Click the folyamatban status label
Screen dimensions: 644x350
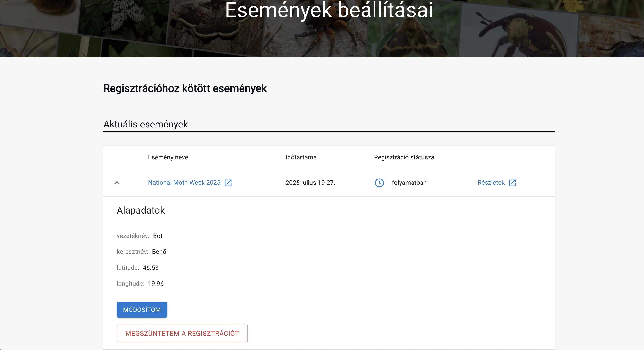[x=409, y=182]
